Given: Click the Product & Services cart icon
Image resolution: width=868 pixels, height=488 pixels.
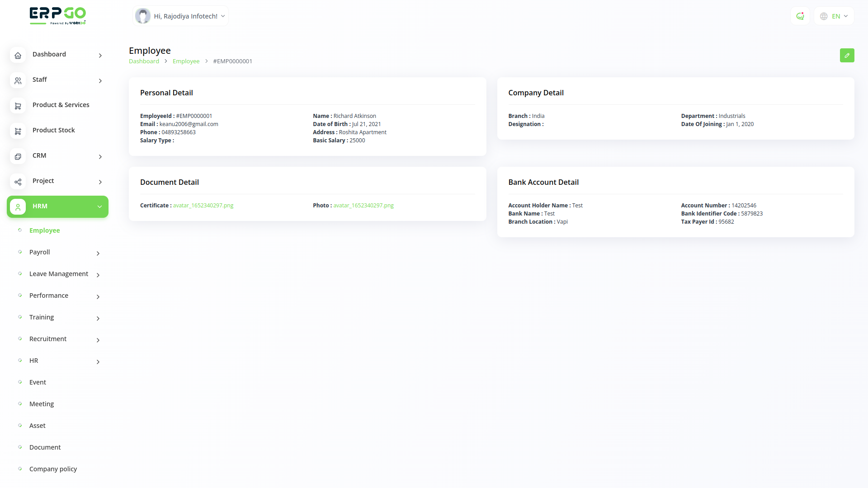Looking at the screenshot, I should tap(18, 106).
